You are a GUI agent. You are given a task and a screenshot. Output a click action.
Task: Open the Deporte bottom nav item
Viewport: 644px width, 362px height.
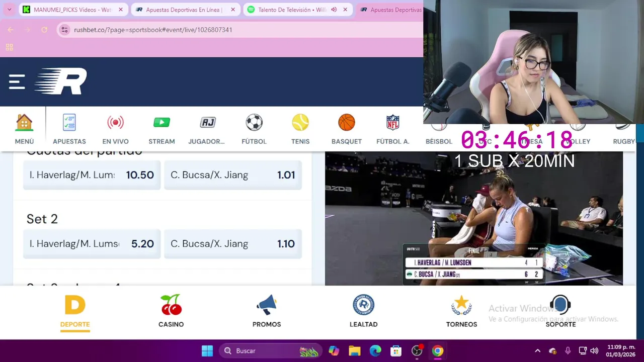point(75,312)
